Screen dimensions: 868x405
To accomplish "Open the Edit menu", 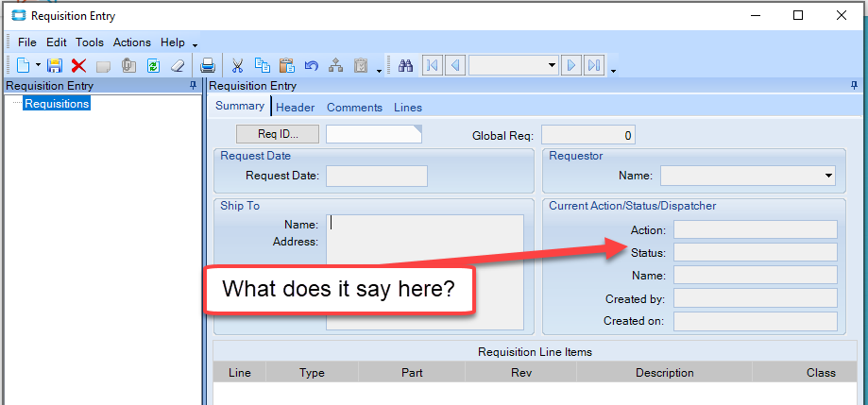I will tap(56, 42).
